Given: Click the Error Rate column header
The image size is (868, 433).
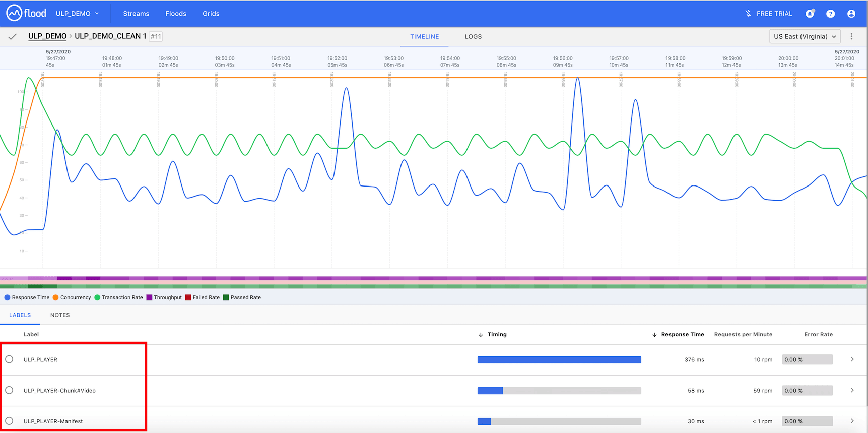Looking at the screenshot, I should (818, 335).
